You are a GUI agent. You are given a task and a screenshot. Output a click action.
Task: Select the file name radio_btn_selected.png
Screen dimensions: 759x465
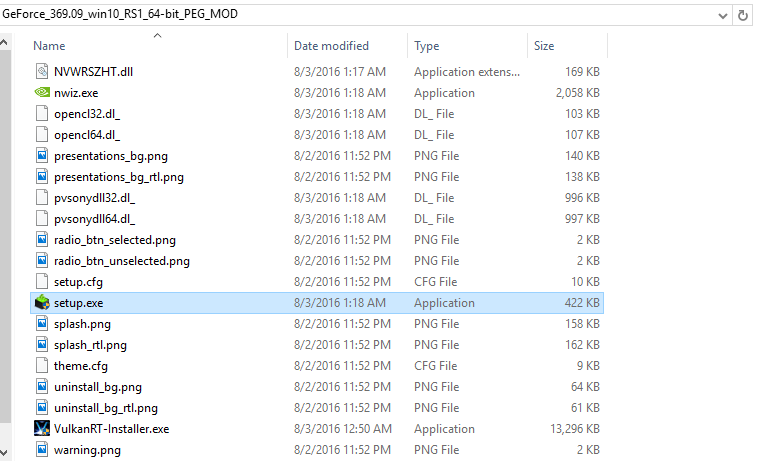[x=115, y=240]
